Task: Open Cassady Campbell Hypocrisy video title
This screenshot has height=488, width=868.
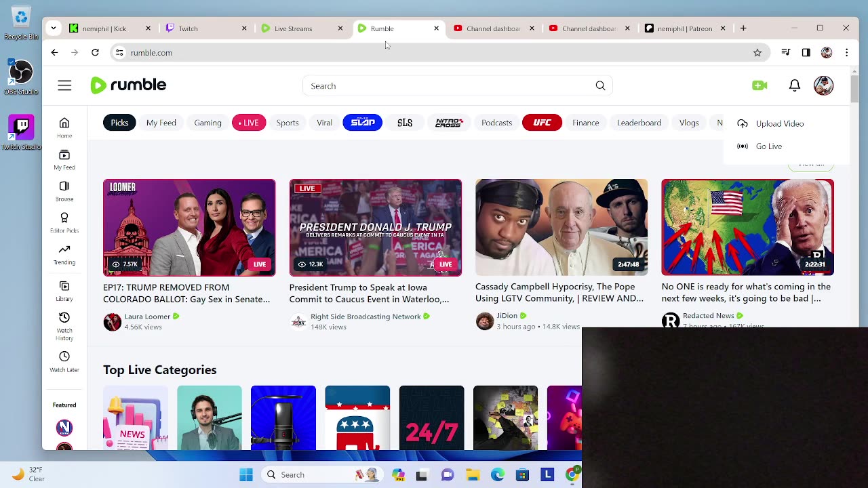Action: point(559,293)
